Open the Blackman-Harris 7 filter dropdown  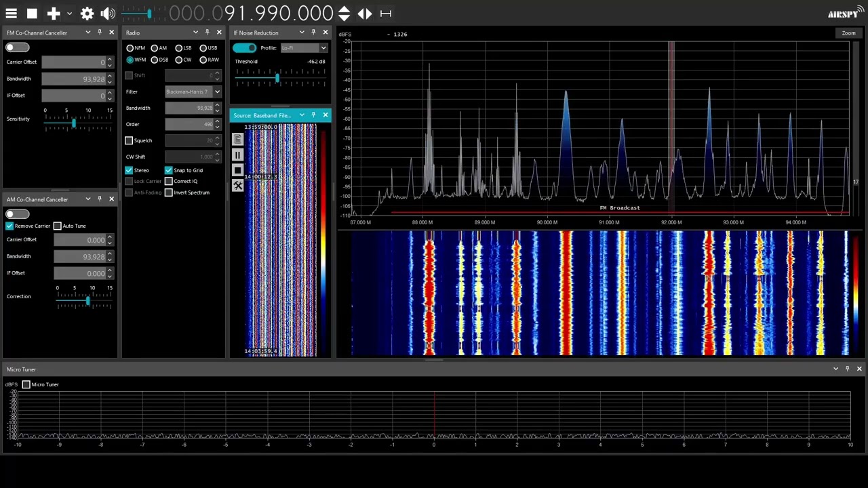click(x=193, y=91)
